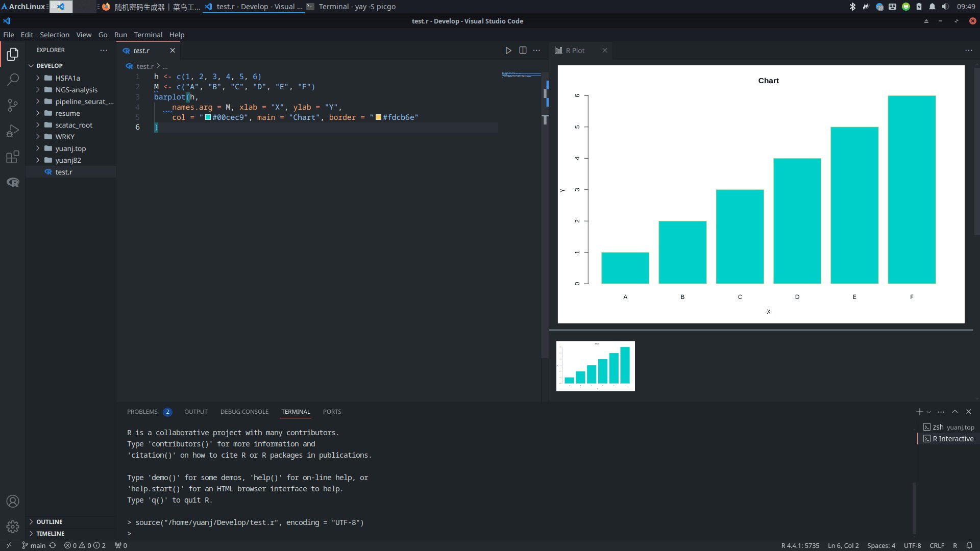
Task: Open the Selection menu
Action: (x=55, y=35)
